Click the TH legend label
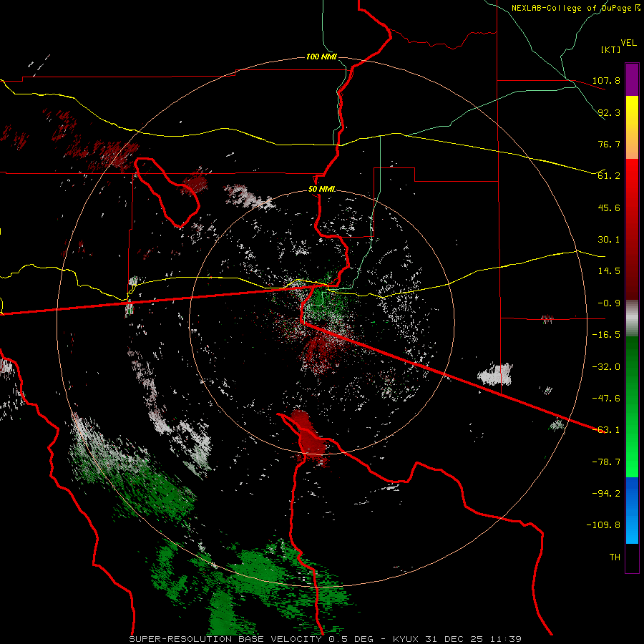This screenshot has width=644, height=644. coord(615,557)
